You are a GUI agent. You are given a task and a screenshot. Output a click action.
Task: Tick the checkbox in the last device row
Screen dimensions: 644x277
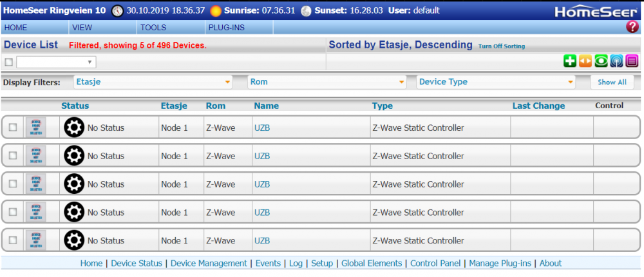13,240
